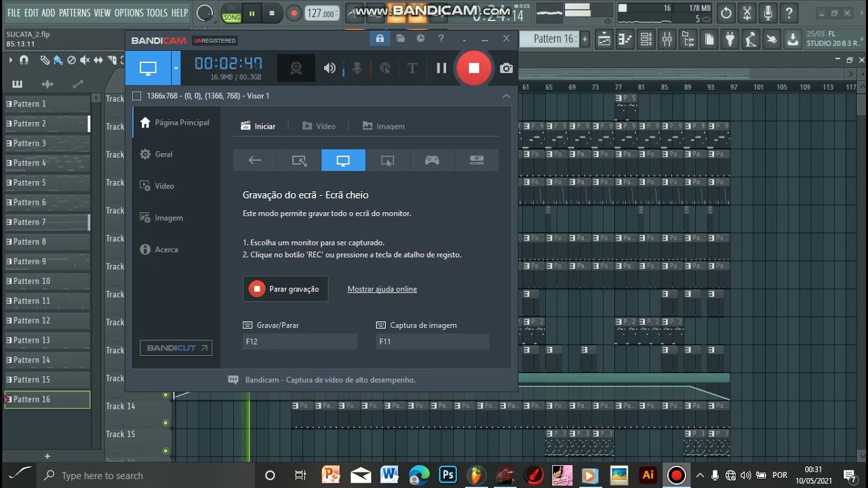The height and width of the screenshot is (488, 868).
Task: Select Pattern 7 in the pattern list
Action: pos(47,222)
